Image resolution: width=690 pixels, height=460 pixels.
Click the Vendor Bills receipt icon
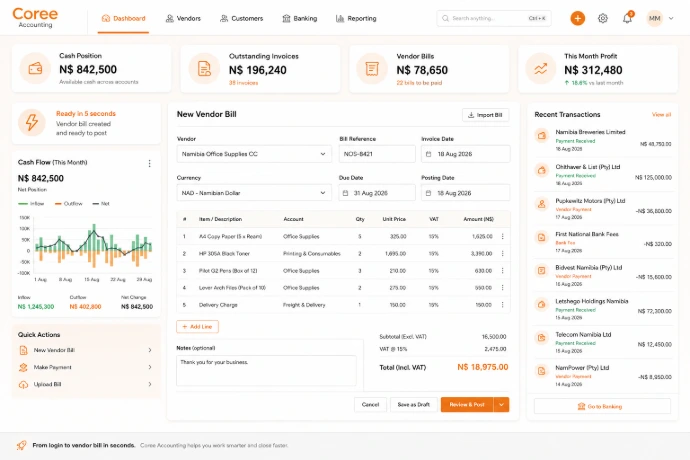[372, 69]
